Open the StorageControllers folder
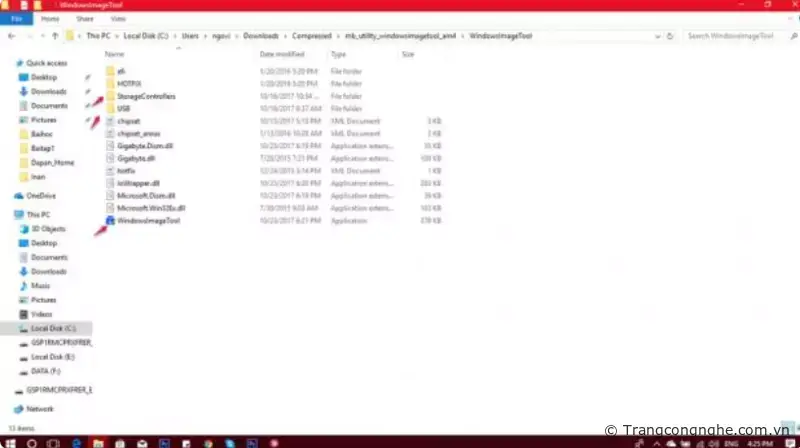 click(x=145, y=96)
